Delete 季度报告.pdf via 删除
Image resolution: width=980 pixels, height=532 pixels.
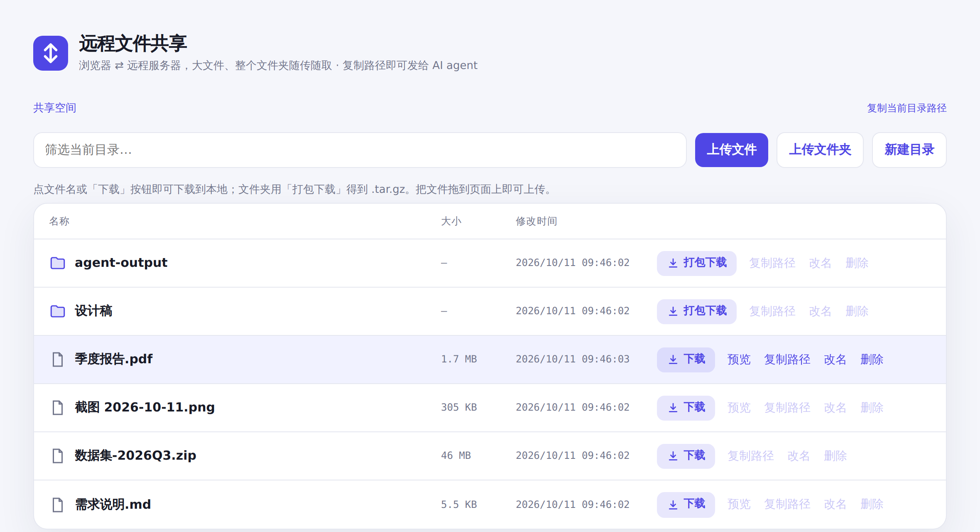coord(872,360)
